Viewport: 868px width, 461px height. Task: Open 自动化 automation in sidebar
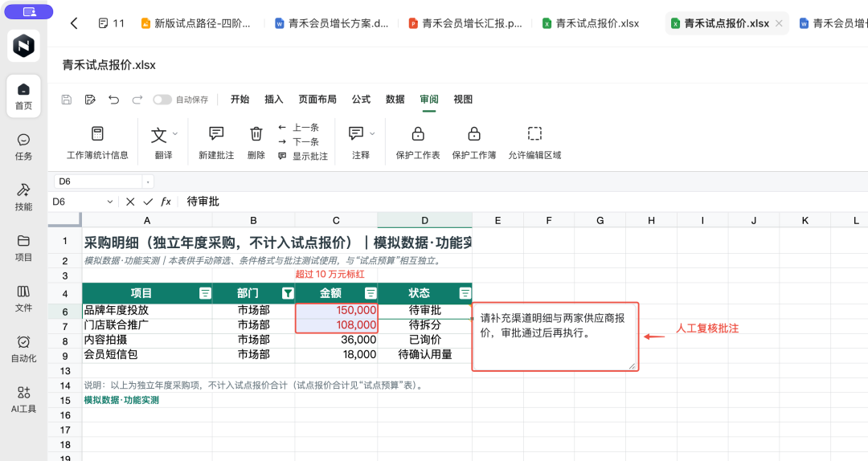pos(23,349)
